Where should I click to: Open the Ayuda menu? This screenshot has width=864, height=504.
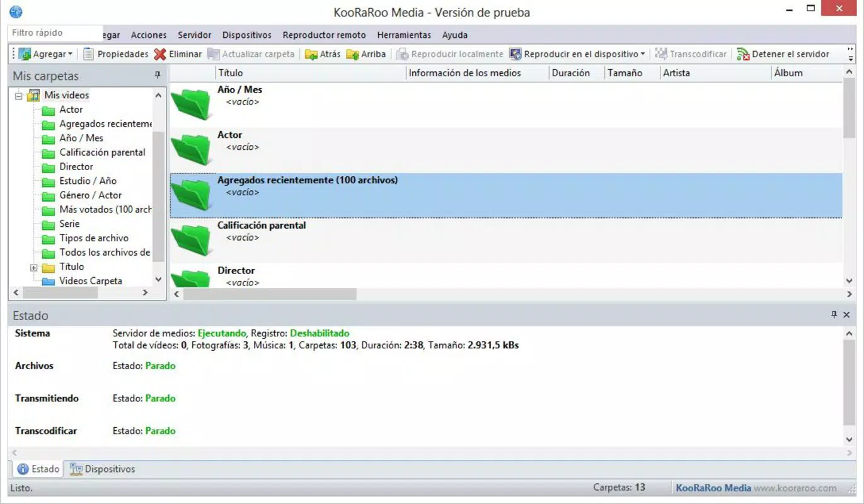click(x=455, y=35)
